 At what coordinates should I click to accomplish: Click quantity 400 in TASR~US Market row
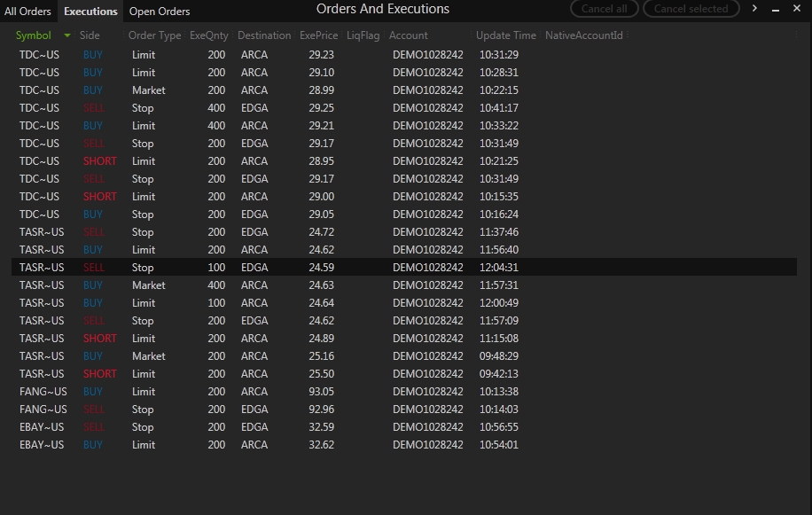point(216,285)
